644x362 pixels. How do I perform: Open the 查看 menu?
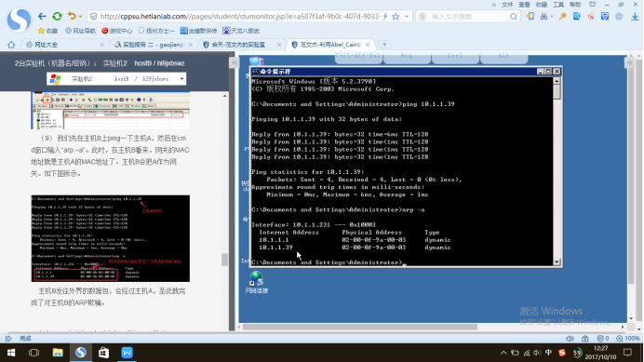[x=524, y=5]
